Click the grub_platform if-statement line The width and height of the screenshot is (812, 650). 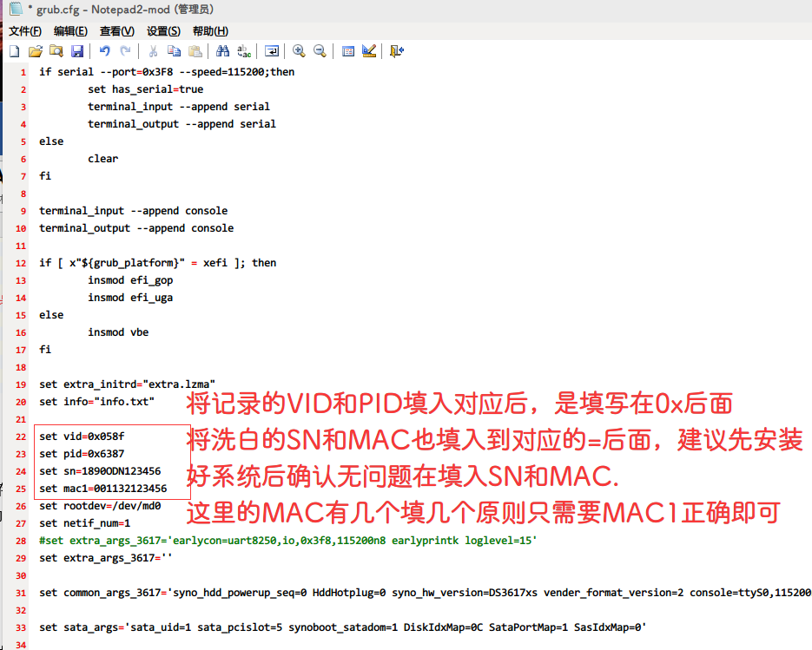(x=158, y=263)
